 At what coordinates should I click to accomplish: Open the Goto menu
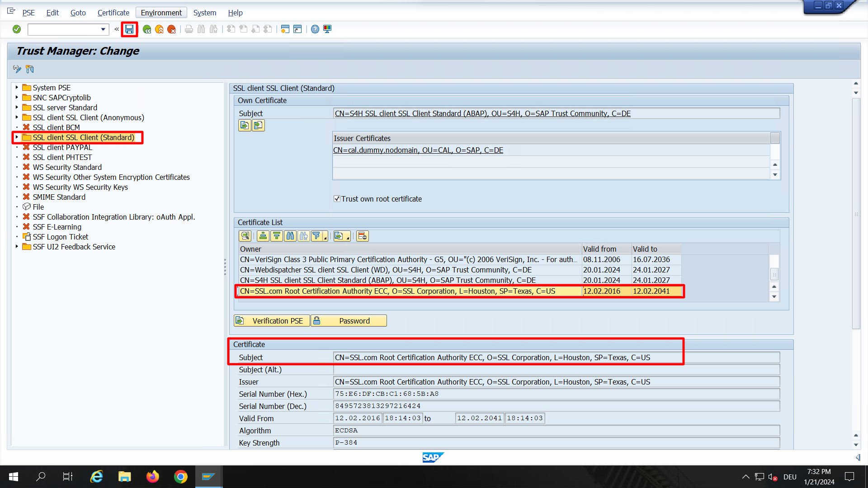pos(78,13)
